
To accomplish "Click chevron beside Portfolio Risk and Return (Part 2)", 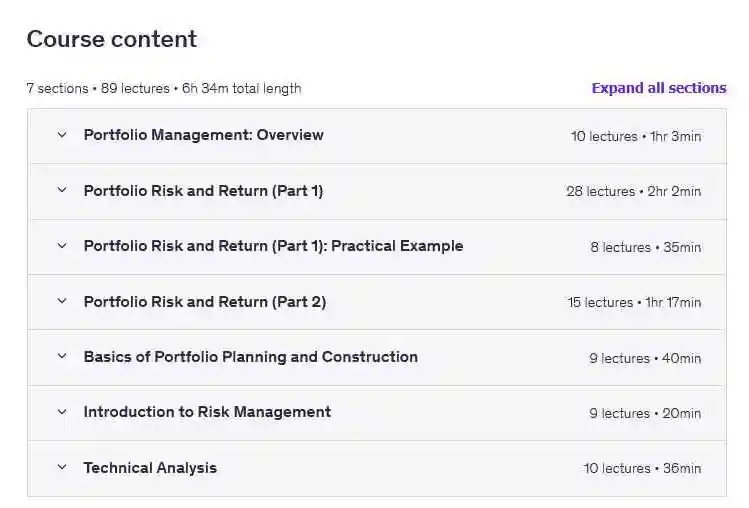I will (x=62, y=301).
